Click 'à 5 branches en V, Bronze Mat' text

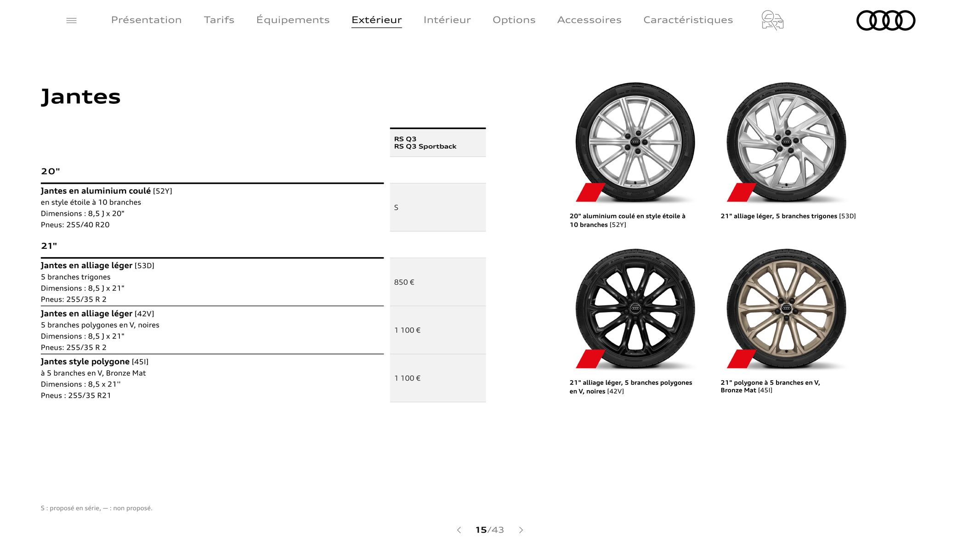pos(93,373)
